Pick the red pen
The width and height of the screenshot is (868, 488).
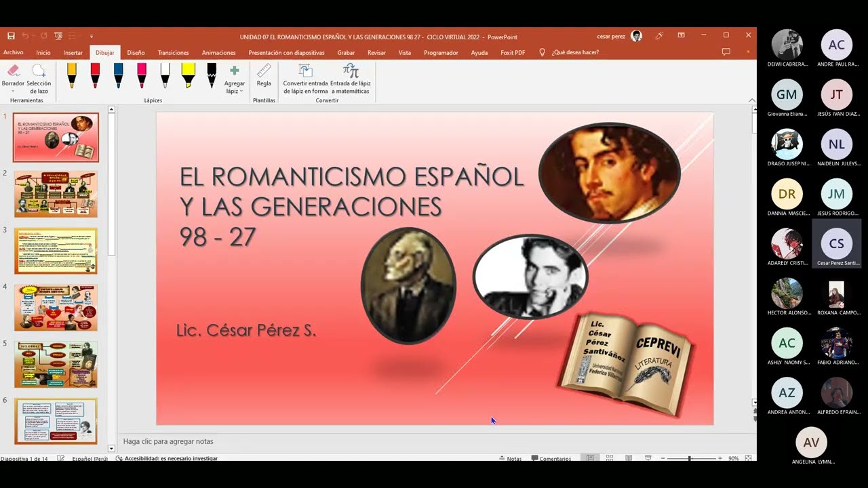[95, 75]
